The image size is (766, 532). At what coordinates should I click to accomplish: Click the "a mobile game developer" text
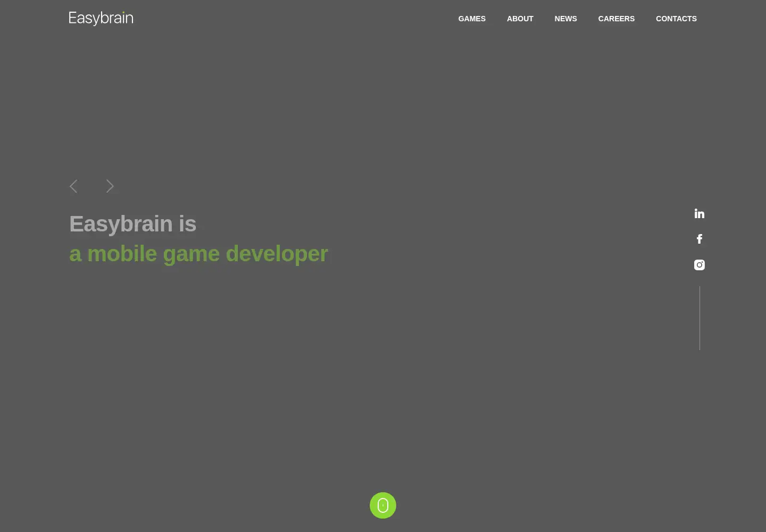tap(198, 254)
